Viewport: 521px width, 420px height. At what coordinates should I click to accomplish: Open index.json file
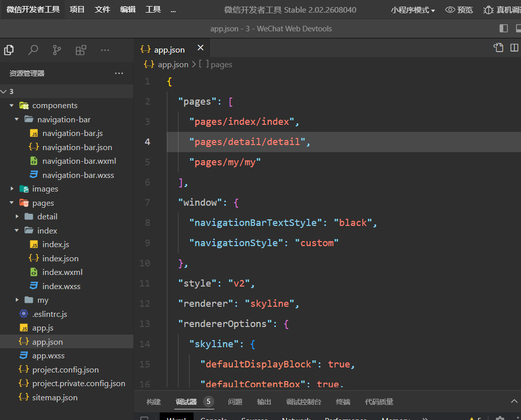(67, 258)
